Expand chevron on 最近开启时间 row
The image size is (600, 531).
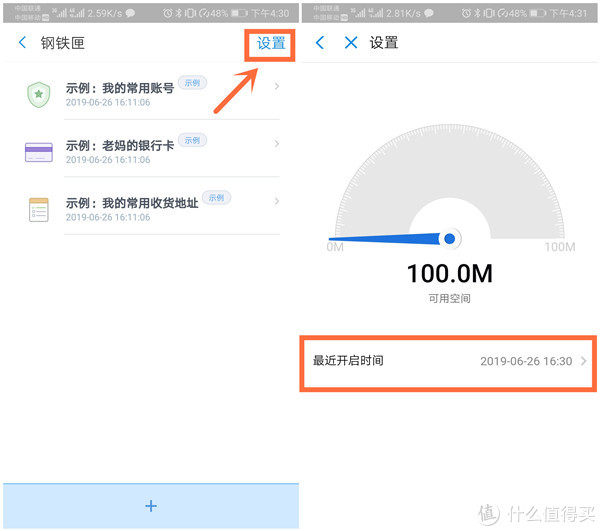click(x=584, y=361)
